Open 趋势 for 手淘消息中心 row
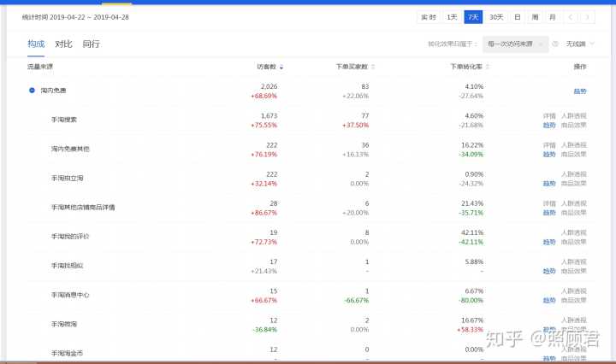This screenshot has width=616, height=364. [x=549, y=301]
